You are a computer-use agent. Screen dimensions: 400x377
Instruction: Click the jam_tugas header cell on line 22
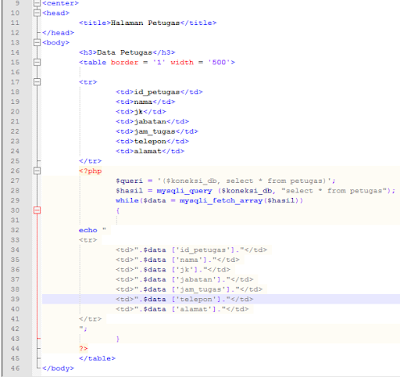(x=155, y=132)
